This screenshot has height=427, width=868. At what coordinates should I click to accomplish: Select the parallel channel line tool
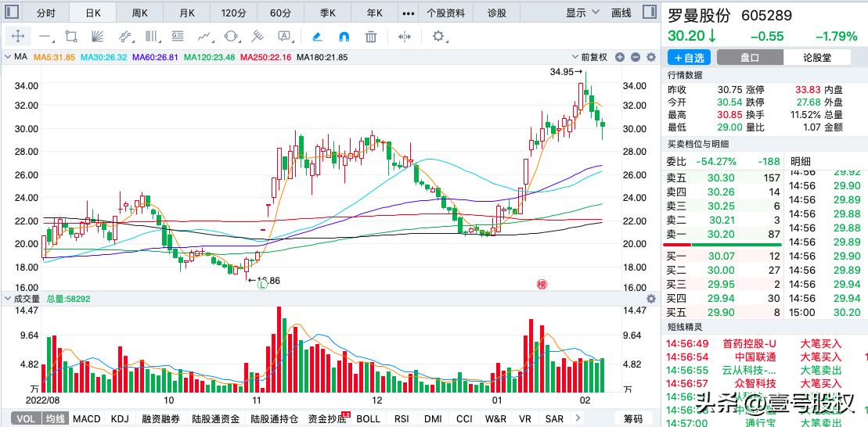tap(126, 37)
